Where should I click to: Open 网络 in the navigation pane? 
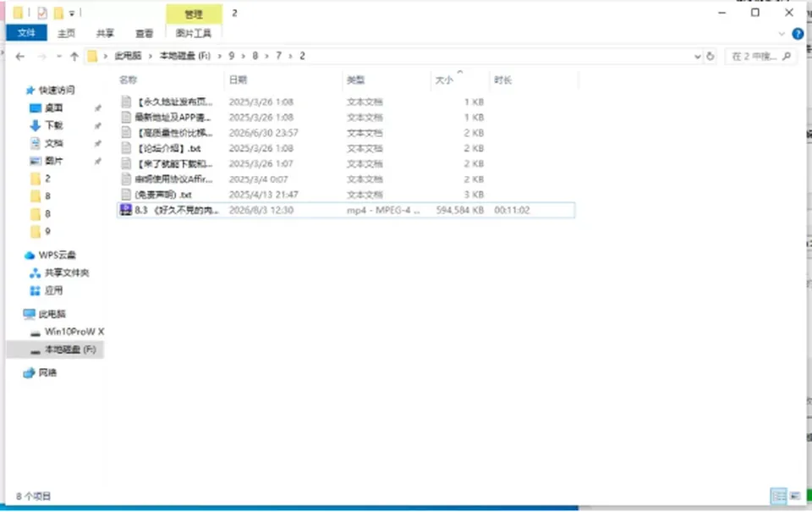click(x=47, y=372)
